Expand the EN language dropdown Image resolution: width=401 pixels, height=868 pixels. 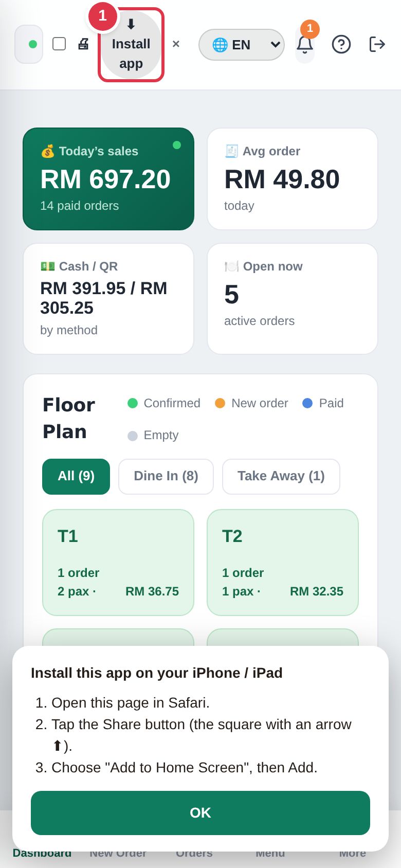(x=242, y=45)
